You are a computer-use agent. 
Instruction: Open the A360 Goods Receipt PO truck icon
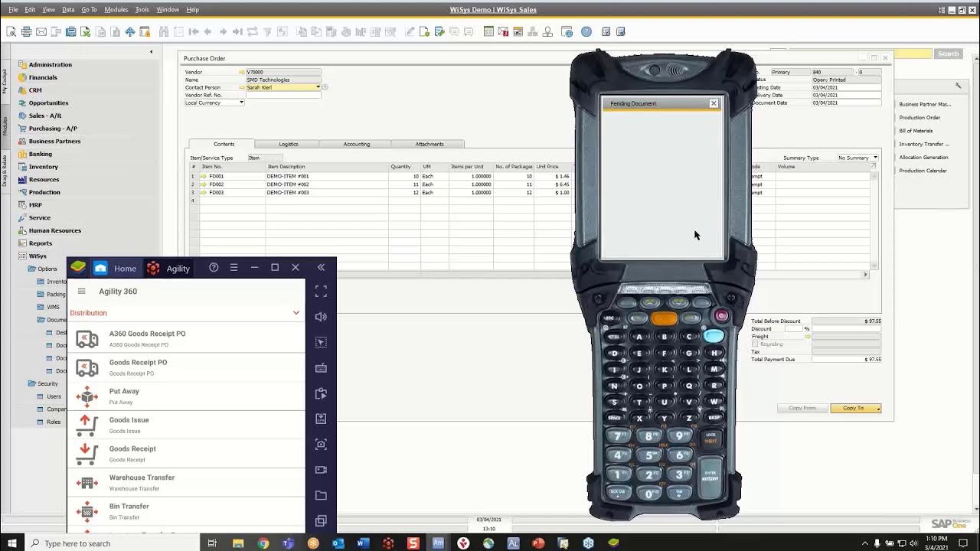point(87,339)
